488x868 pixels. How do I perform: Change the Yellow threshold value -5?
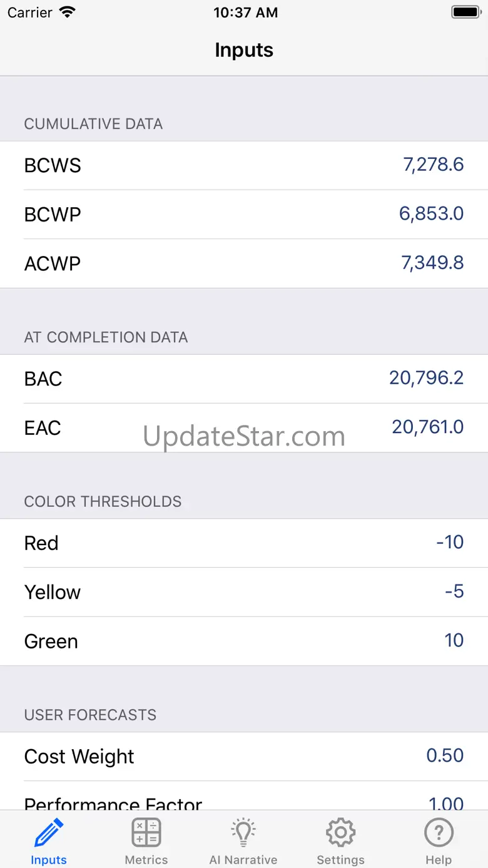[x=454, y=591]
